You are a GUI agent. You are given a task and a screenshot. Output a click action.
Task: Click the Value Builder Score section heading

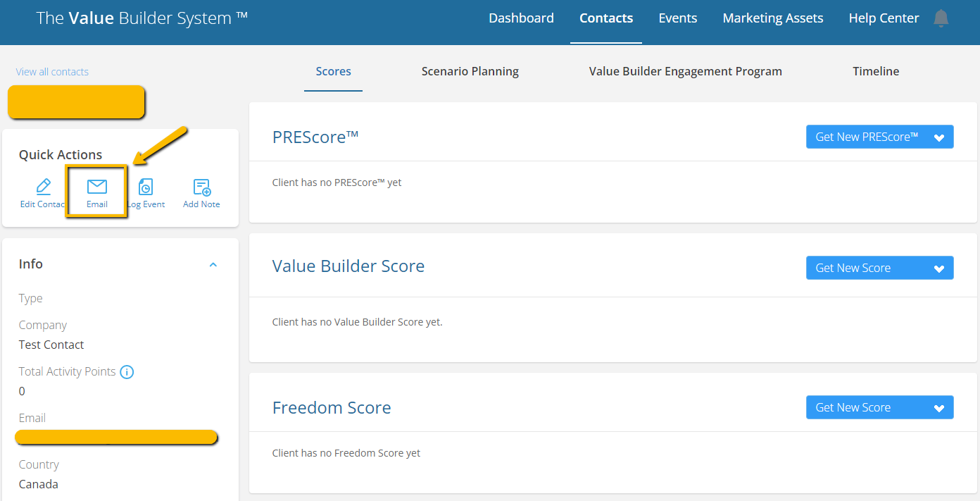click(348, 266)
